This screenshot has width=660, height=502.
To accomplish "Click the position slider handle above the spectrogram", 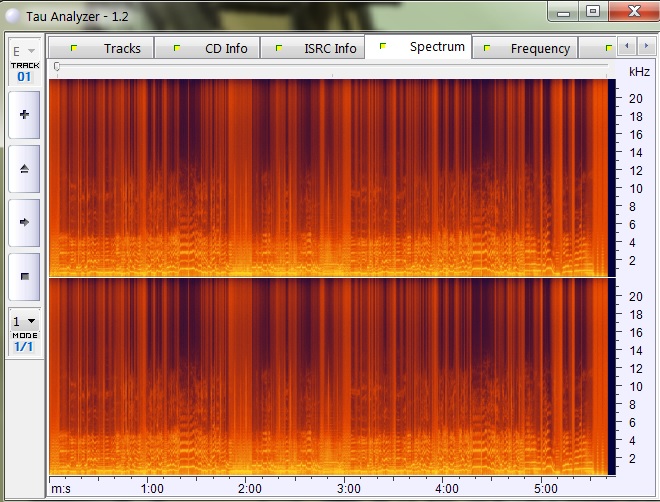I will 58,67.
